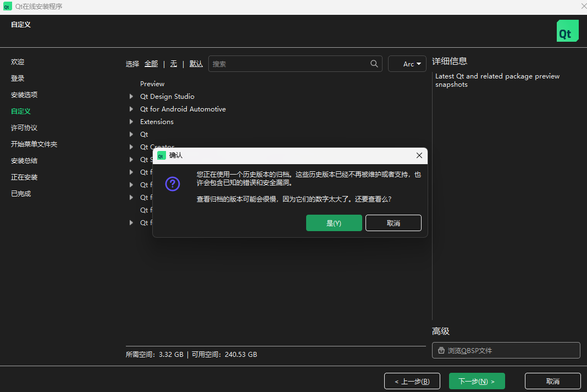
Task: Click the question mark icon in dialog
Action: click(x=173, y=184)
